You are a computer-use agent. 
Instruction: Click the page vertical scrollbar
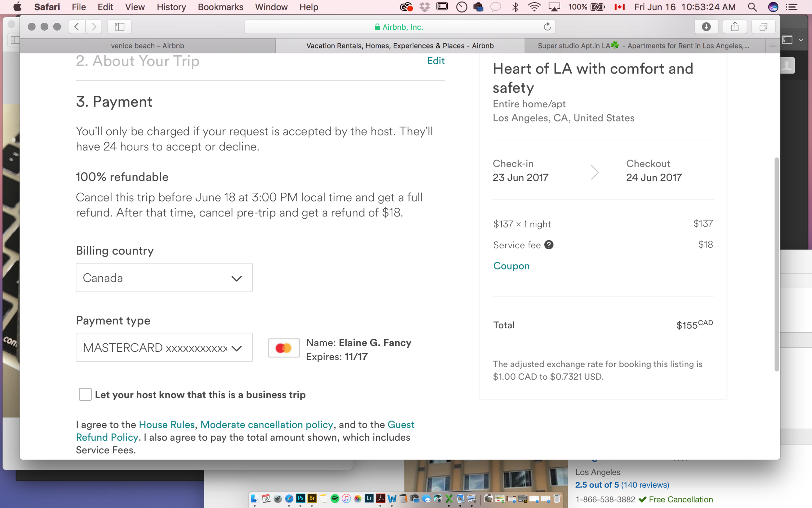(x=776, y=264)
